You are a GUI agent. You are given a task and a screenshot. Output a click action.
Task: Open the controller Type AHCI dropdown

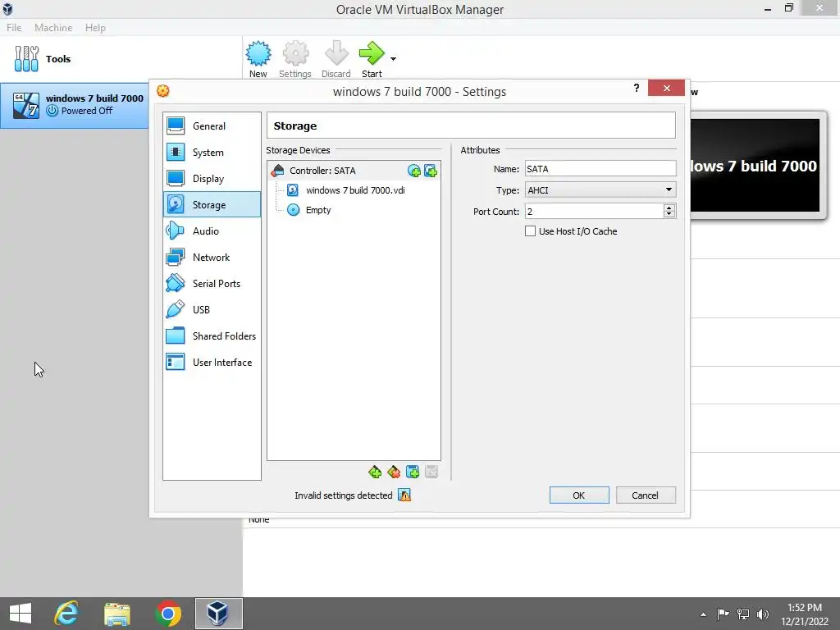(600, 189)
